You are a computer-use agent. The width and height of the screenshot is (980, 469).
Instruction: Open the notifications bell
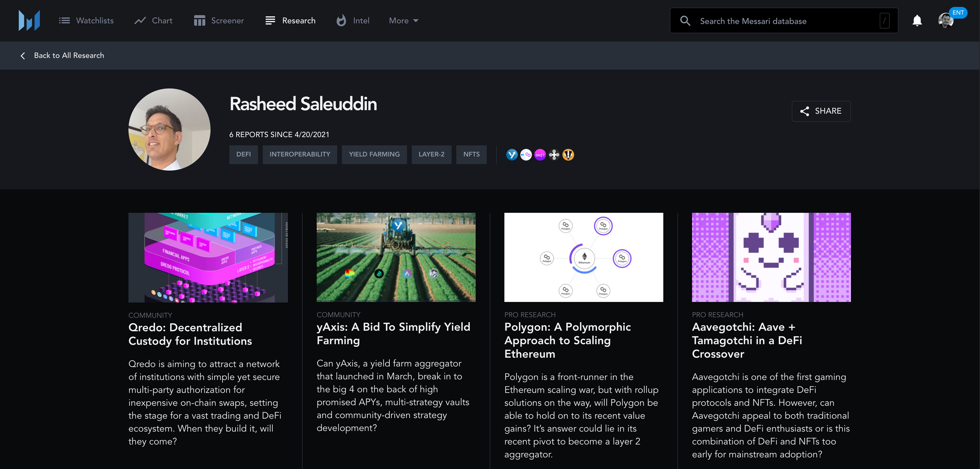[917, 21]
